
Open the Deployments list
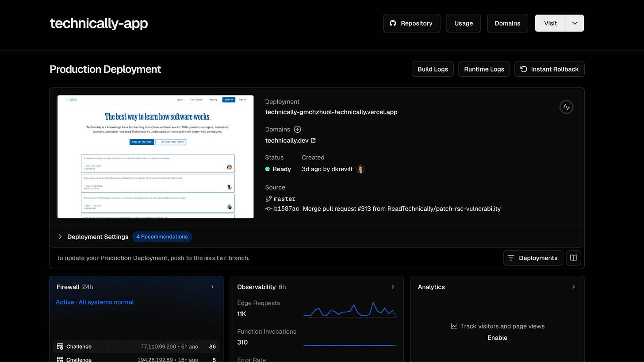[x=533, y=258]
